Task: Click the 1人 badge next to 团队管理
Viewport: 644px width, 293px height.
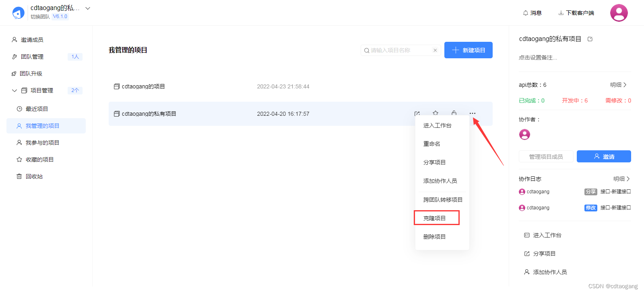Action: pyautogui.click(x=75, y=57)
